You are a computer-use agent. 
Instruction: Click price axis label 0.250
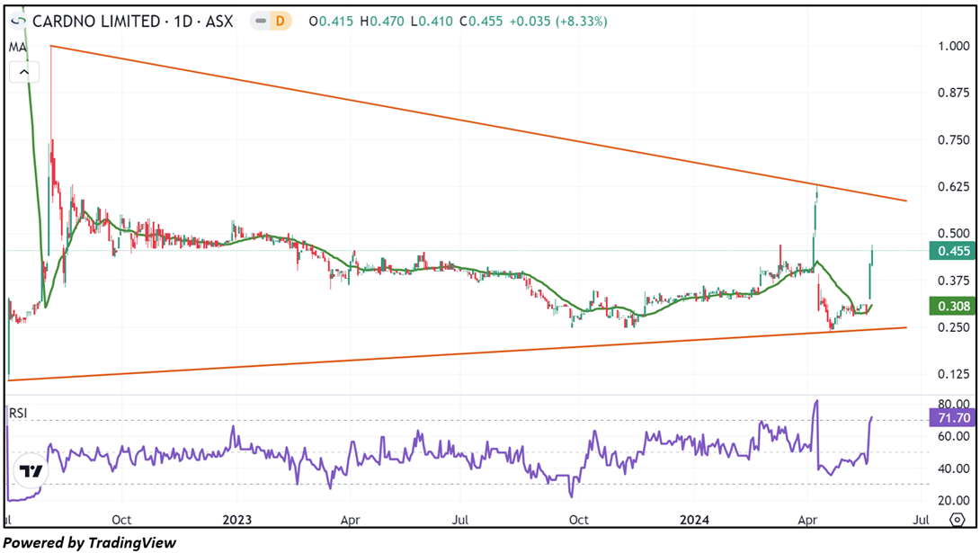point(954,326)
